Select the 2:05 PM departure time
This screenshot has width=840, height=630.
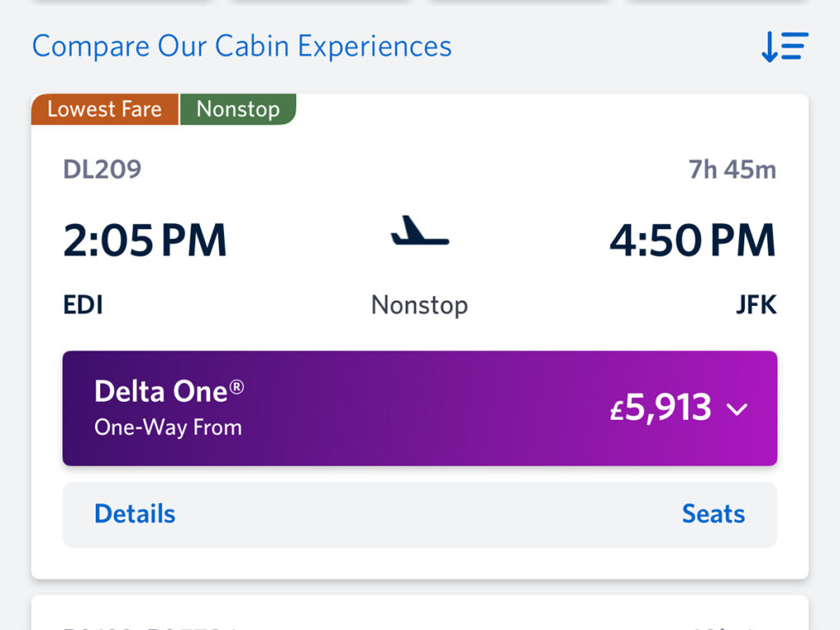coord(144,240)
